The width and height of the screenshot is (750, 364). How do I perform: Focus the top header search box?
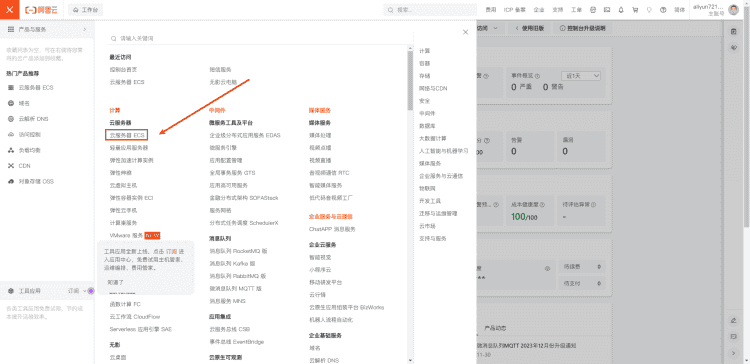[x=430, y=10]
